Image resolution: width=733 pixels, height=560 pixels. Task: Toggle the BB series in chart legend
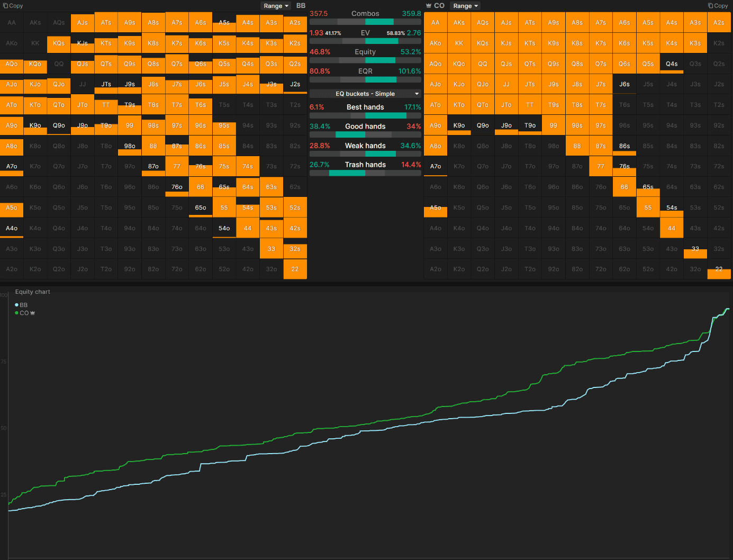(x=21, y=305)
